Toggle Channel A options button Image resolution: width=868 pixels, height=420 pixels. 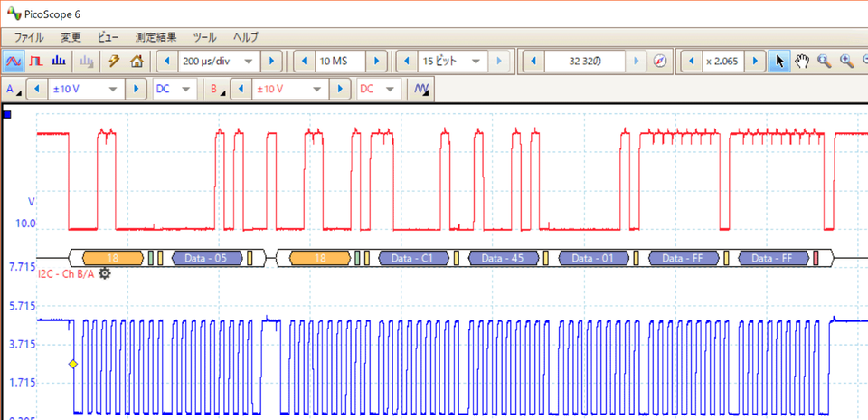(x=13, y=90)
